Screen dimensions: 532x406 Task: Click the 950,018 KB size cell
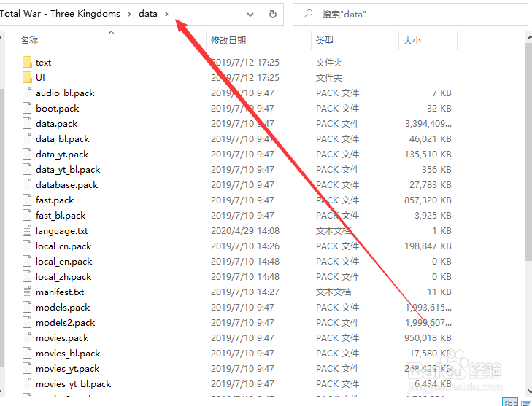(428, 338)
